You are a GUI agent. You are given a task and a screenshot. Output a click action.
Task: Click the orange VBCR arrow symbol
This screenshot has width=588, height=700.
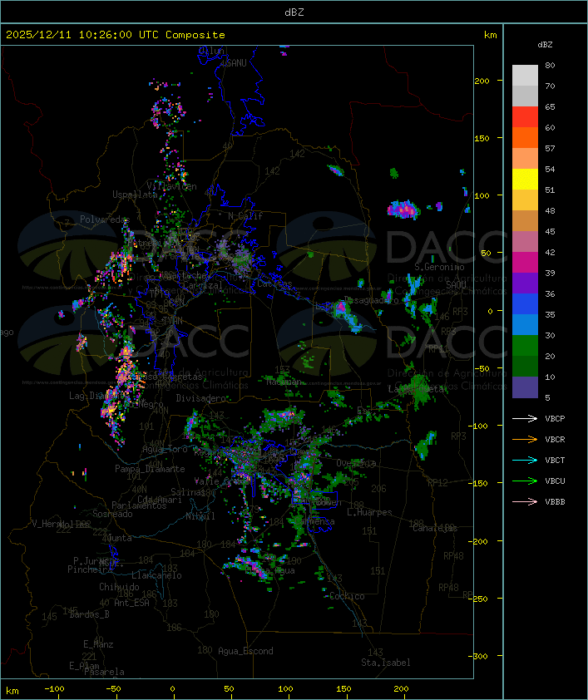tap(525, 440)
